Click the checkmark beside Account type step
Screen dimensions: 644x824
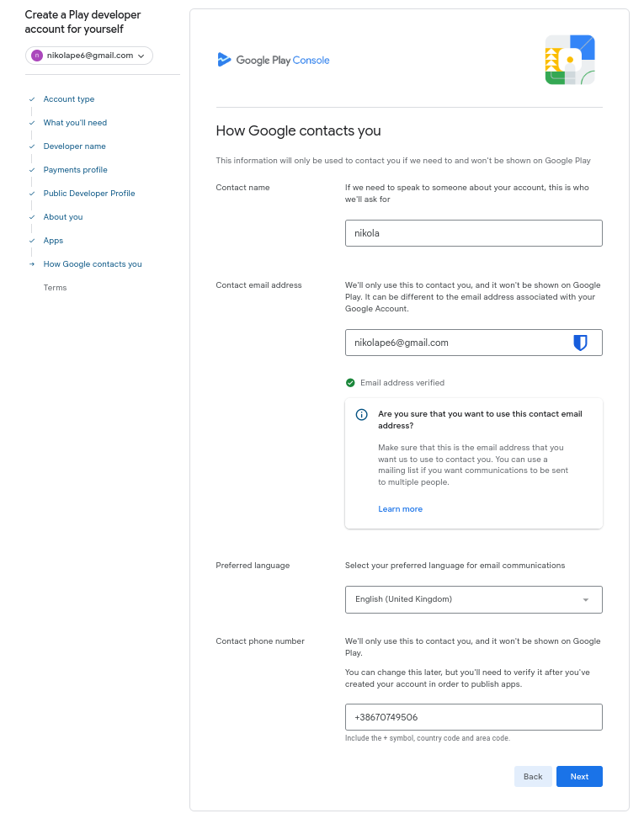click(x=32, y=99)
